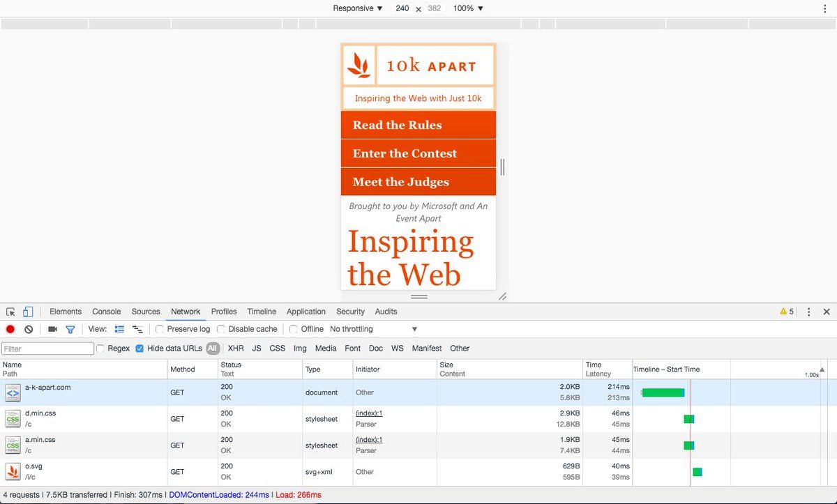
Task: Click the capture screenshots camera icon
Action: coord(52,329)
